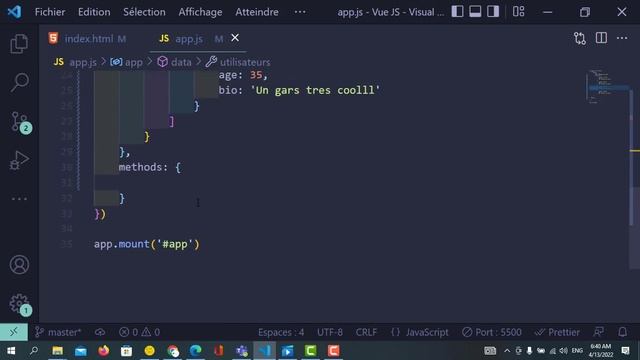Image resolution: width=640 pixels, height=360 pixels.
Task: Click the Prettier status bar item
Action: point(557,332)
